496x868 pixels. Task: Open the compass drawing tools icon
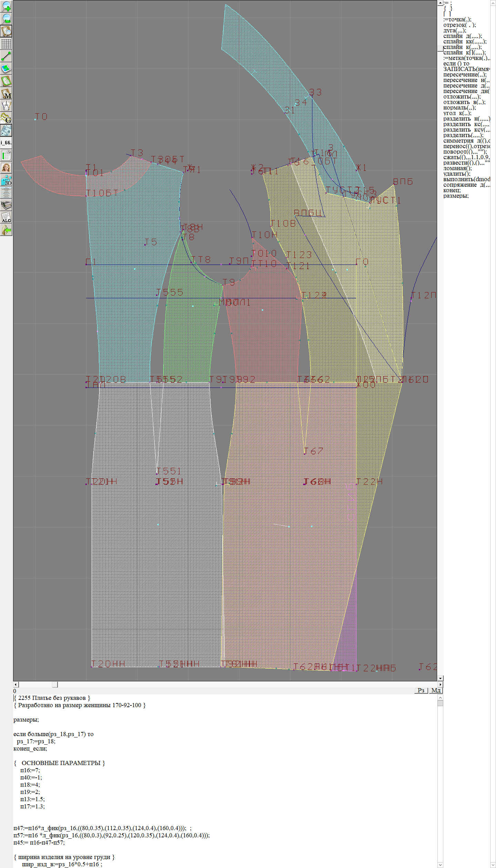[x=6, y=106]
